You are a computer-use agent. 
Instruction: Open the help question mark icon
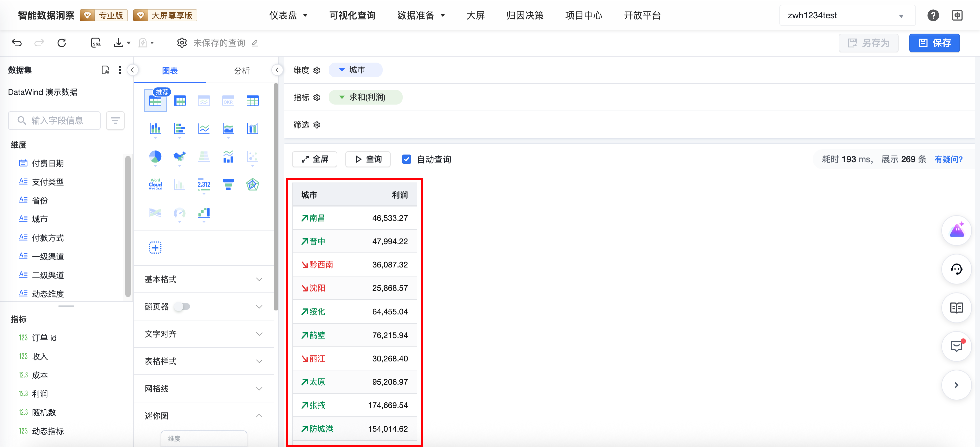[933, 15]
